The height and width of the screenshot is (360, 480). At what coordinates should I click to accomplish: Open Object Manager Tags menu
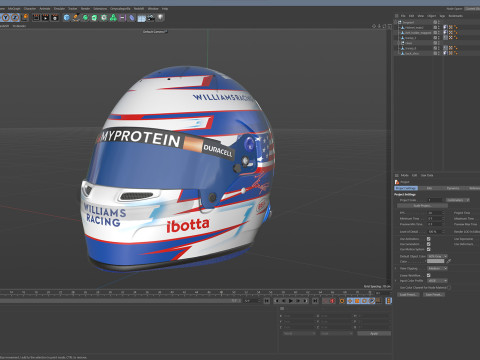[442, 16]
